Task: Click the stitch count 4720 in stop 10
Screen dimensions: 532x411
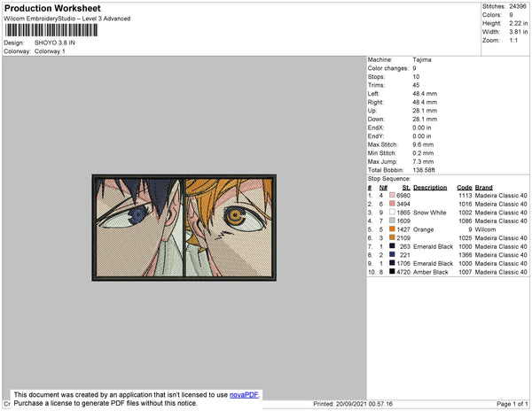Action: coord(403,272)
